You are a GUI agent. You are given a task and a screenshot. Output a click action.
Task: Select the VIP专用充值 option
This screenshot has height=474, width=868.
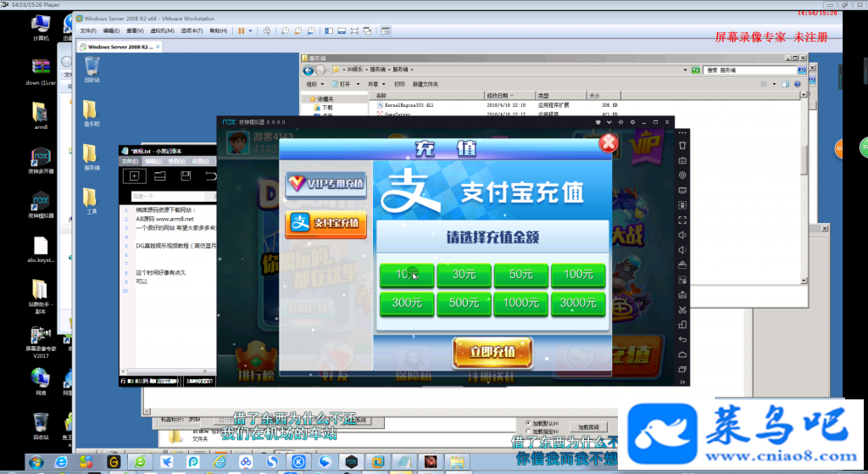[326, 184]
